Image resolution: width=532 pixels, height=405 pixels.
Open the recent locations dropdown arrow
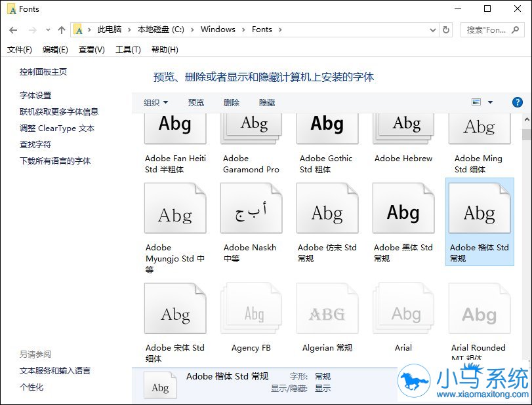(x=48, y=30)
